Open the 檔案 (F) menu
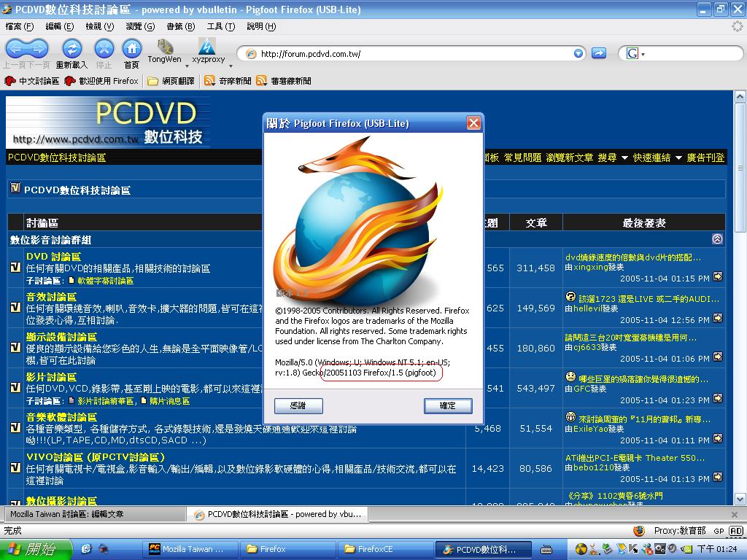This screenshot has height=560, width=747. (x=20, y=26)
